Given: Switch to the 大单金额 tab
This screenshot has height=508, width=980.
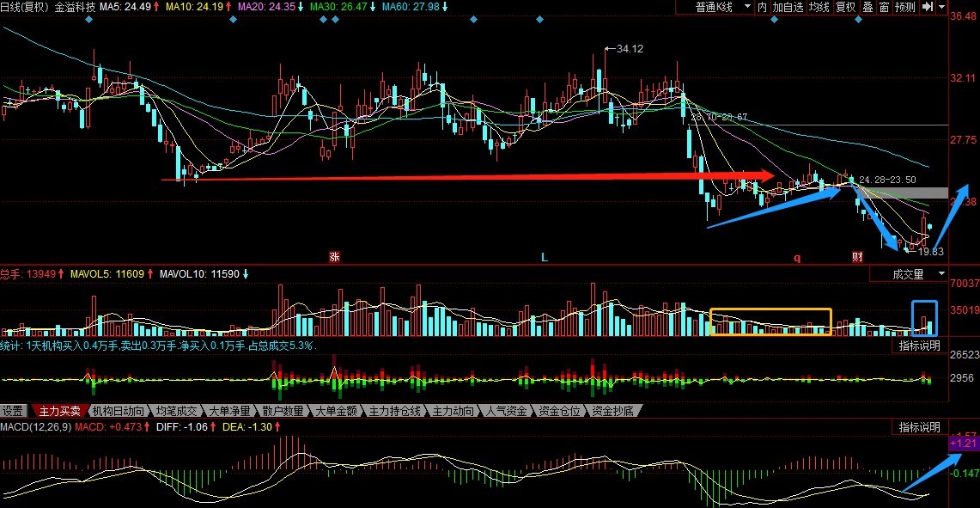Looking at the screenshot, I should 336,411.
